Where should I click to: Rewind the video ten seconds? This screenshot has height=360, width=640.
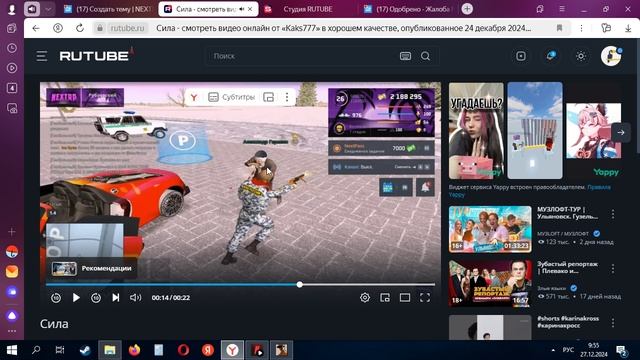(56, 298)
